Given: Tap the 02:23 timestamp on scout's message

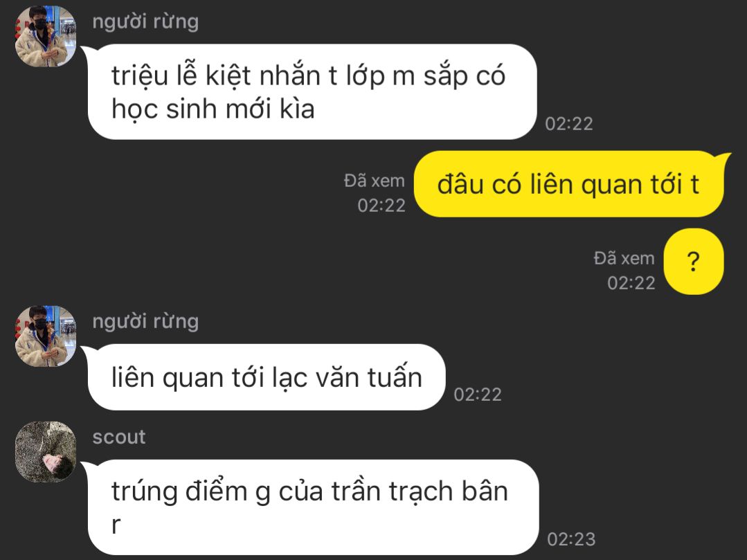Looking at the screenshot, I should point(571,539).
